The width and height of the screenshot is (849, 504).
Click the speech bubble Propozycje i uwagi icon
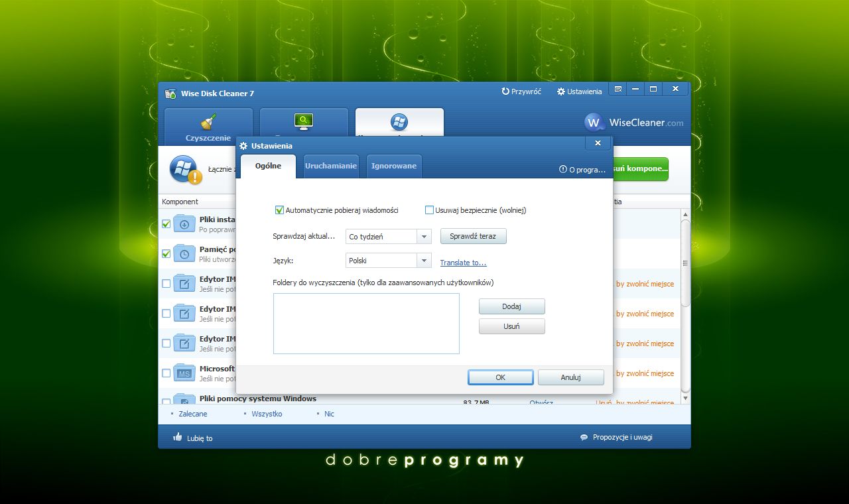click(x=584, y=438)
